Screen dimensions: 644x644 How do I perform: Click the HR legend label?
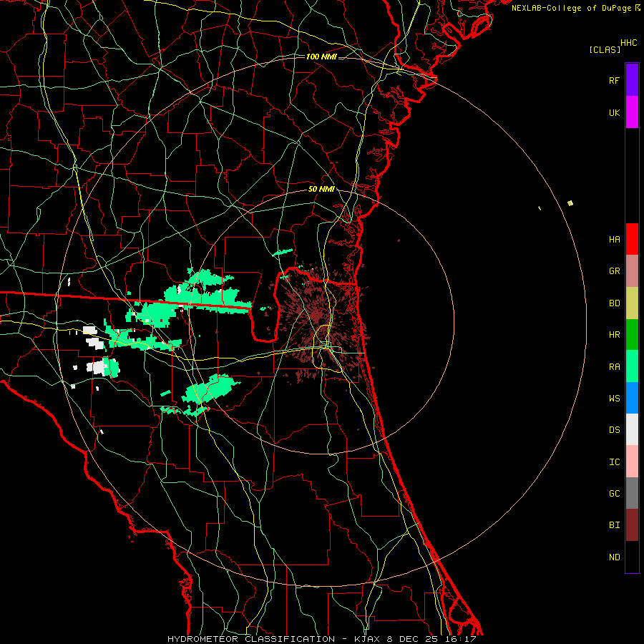(x=614, y=335)
